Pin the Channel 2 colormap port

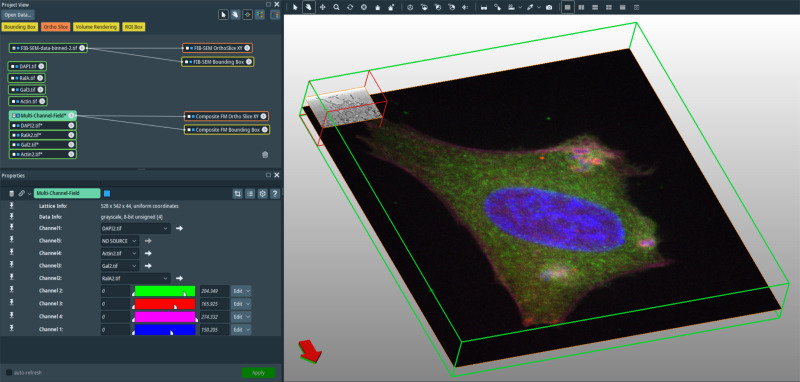(11, 291)
